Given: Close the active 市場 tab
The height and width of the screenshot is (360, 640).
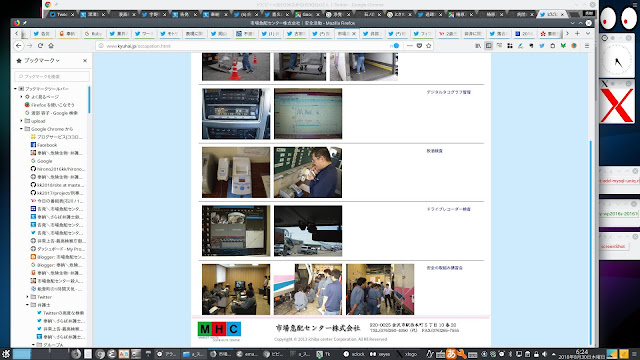Looking at the screenshot, I should tap(354, 34).
